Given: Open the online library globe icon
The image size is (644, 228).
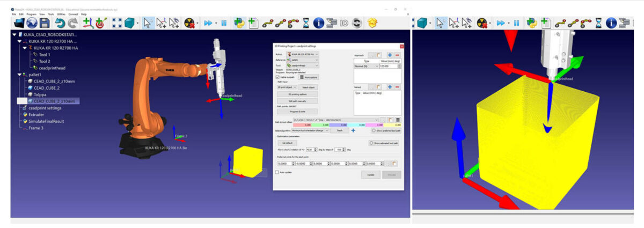Looking at the screenshot, I should (x=33, y=23).
